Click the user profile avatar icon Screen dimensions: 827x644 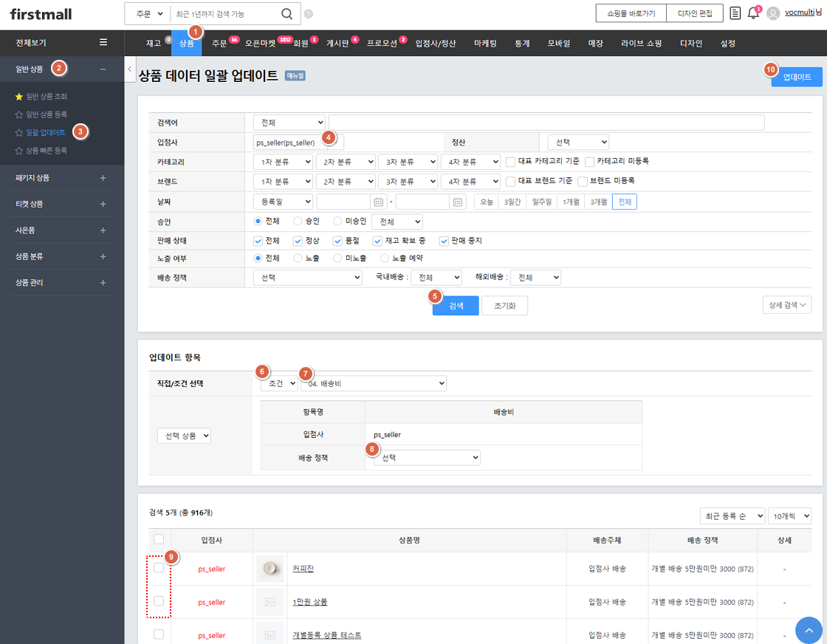772,14
